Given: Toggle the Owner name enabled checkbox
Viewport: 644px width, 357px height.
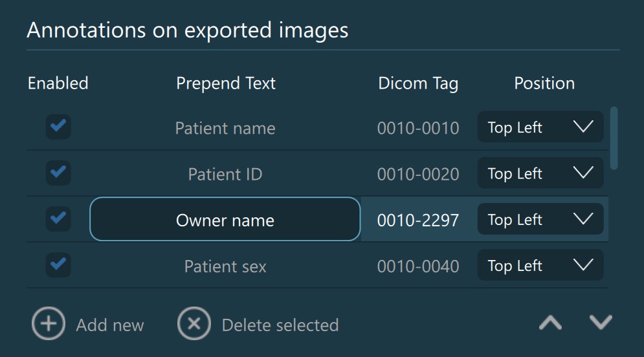Looking at the screenshot, I should [x=58, y=219].
